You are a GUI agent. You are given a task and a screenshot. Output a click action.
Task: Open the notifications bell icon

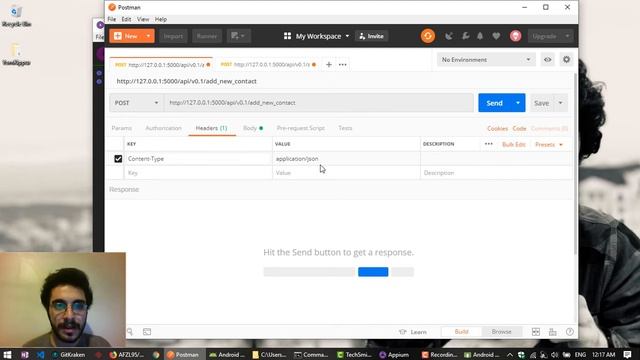point(480,36)
